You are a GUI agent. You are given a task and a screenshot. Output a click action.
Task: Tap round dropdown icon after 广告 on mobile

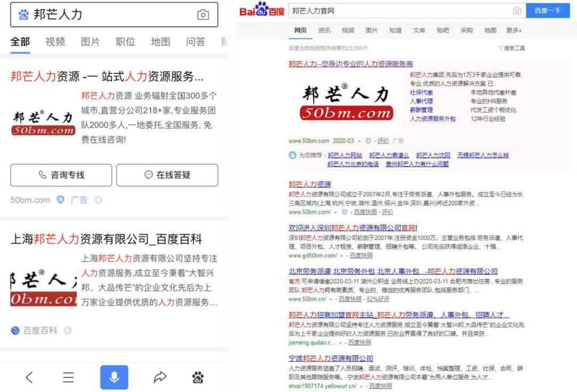[x=98, y=200]
